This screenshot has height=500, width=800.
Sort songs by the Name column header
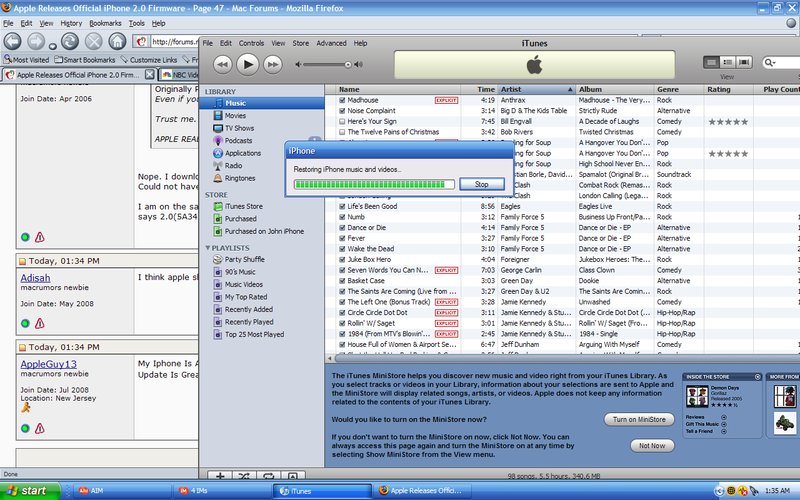click(398, 89)
